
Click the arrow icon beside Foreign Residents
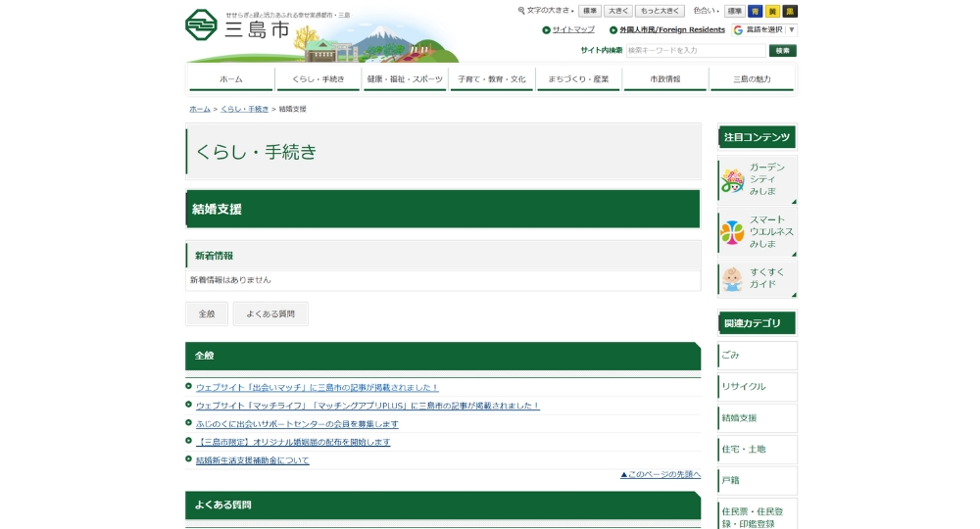[613, 30]
